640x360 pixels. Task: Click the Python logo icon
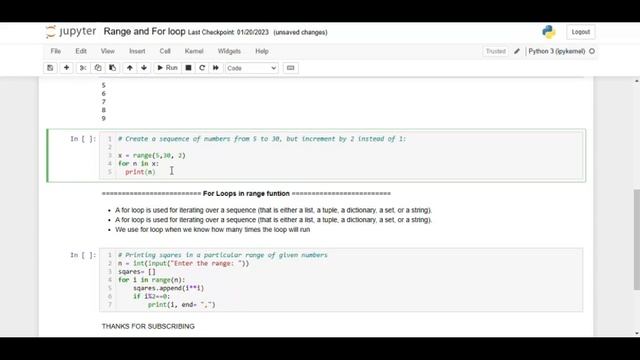tap(549, 32)
